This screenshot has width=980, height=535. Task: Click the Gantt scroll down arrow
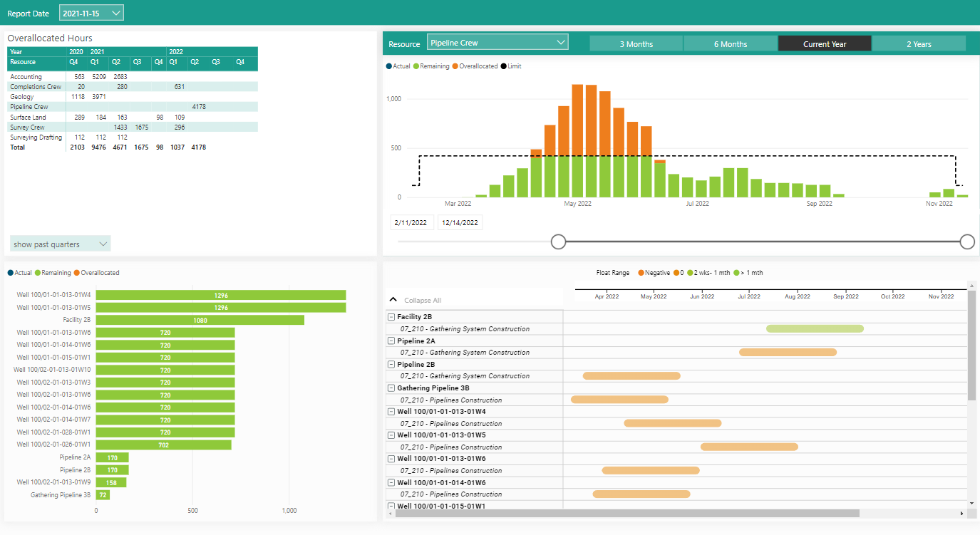pos(971,503)
